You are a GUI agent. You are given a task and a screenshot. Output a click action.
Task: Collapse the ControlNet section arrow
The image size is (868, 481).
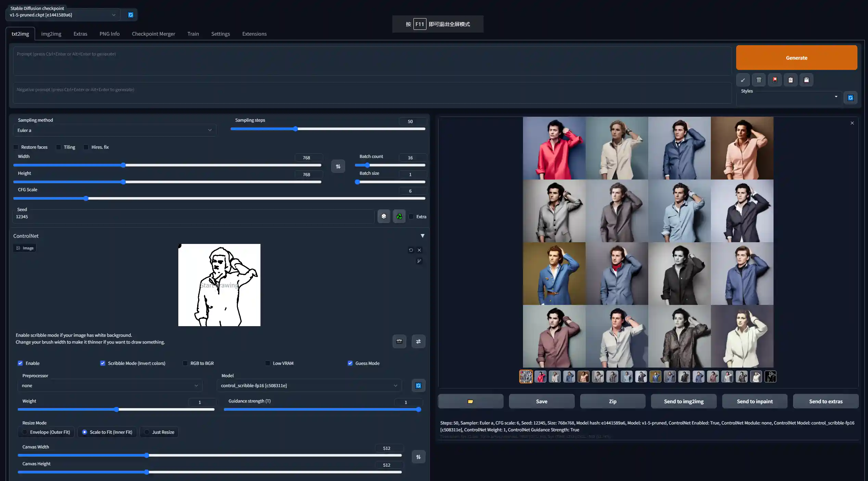coord(422,236)
